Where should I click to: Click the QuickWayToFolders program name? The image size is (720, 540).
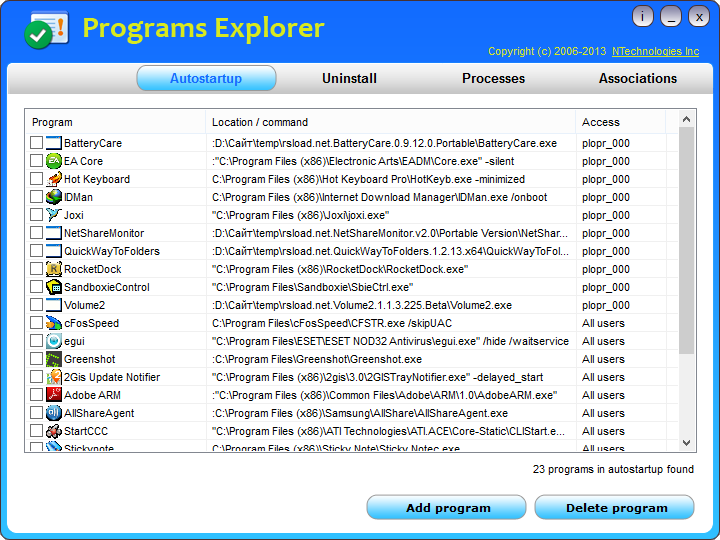click(x=112, y=251)
